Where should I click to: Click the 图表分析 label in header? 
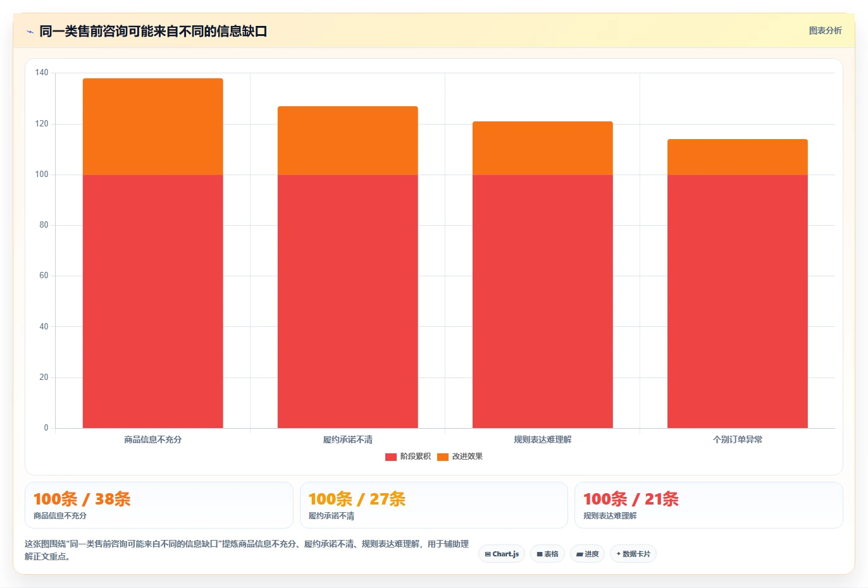click(x=825, y=30)
